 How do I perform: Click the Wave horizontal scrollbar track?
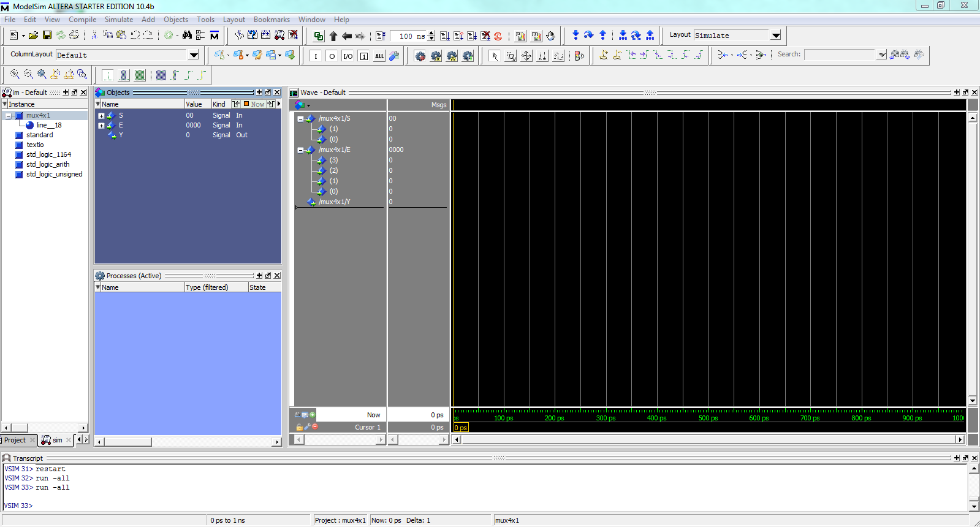click(708, 439)
